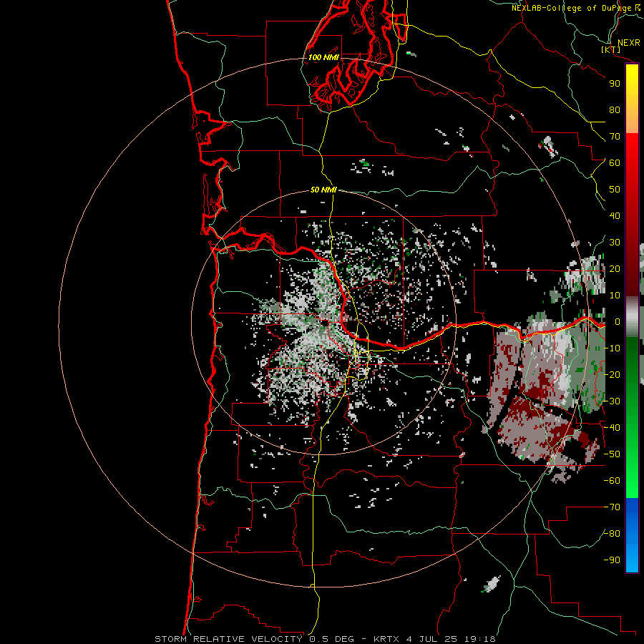Click the -90 knot label on the color scale
This screenshot has width=644, height=644.
click(612, 560)
